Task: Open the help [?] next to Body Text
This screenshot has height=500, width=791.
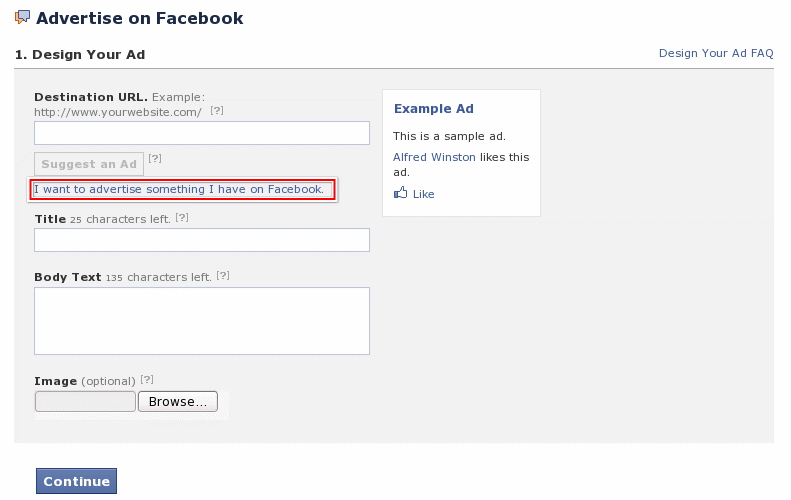Action: tap(223, 275)
